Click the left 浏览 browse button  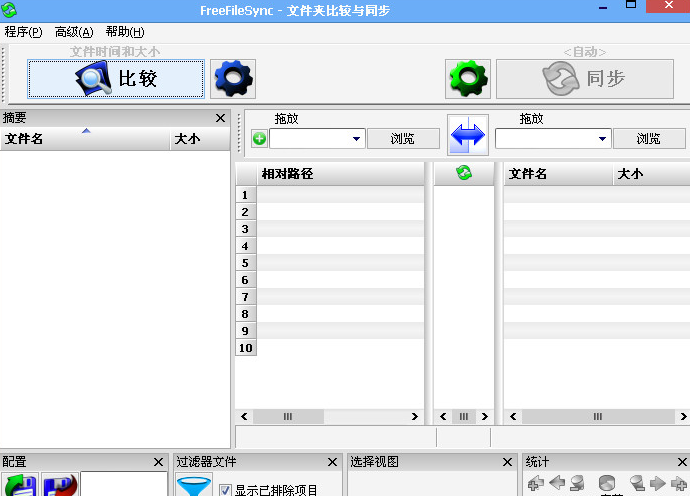pyautogui.click(x=403, y=139)
